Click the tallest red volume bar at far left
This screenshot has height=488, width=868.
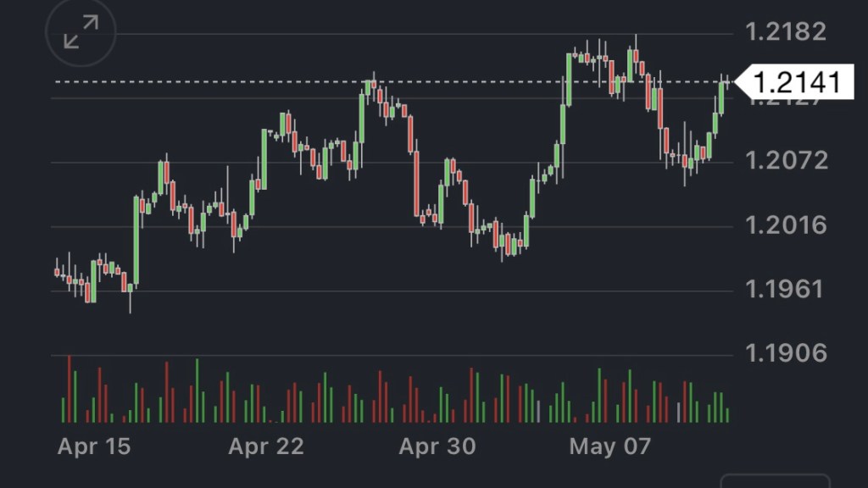69,390
